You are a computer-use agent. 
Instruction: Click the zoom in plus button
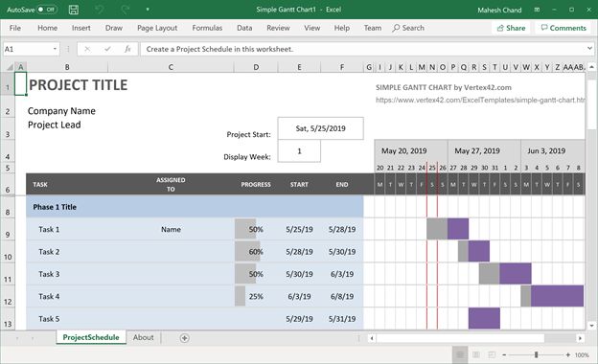click(x=568, y=354)
